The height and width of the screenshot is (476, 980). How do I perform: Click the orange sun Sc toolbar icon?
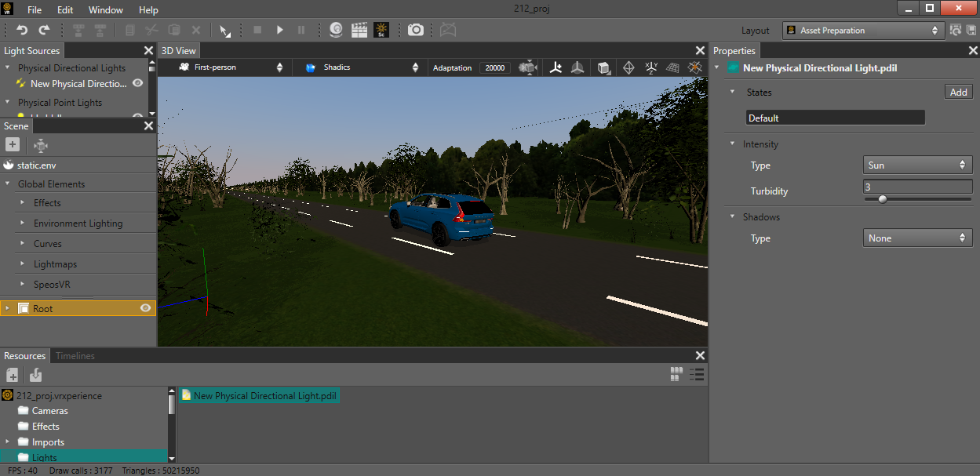coord(381,30)
